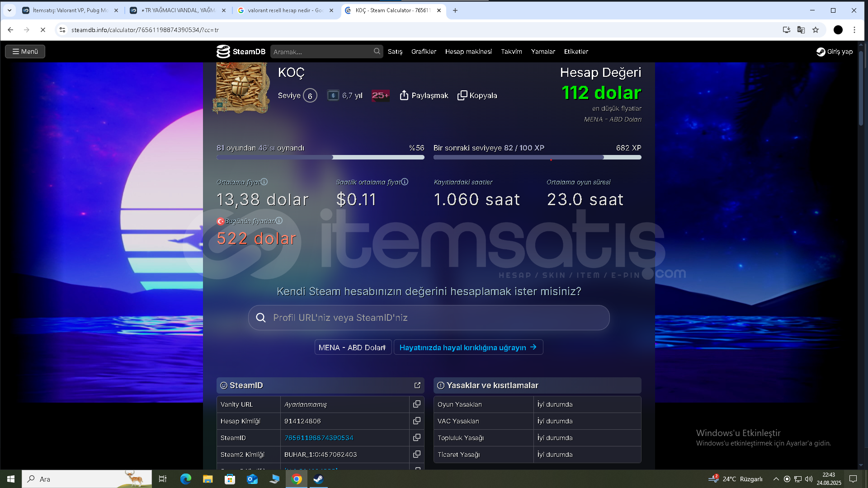Click the Saatlik ortalama fiyat info icon
This screenshot has height=488, width=868.
pyautogui.click(x=405, y=182)
